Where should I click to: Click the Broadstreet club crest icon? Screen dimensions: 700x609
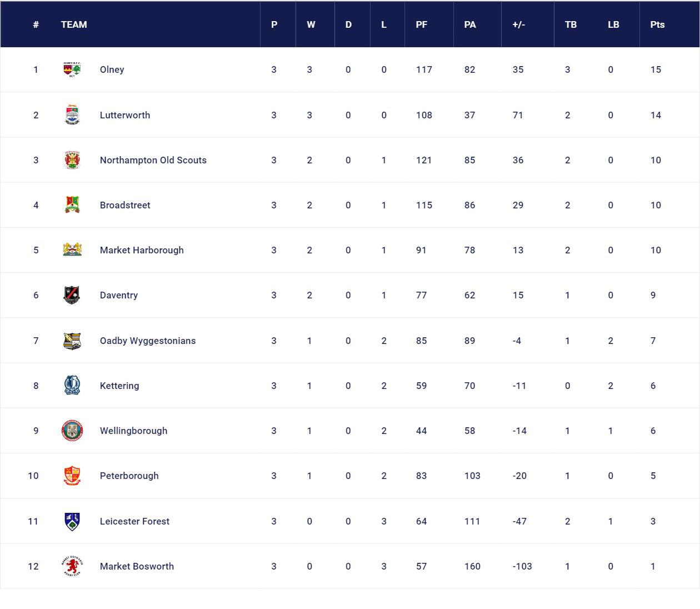(72, 205)
